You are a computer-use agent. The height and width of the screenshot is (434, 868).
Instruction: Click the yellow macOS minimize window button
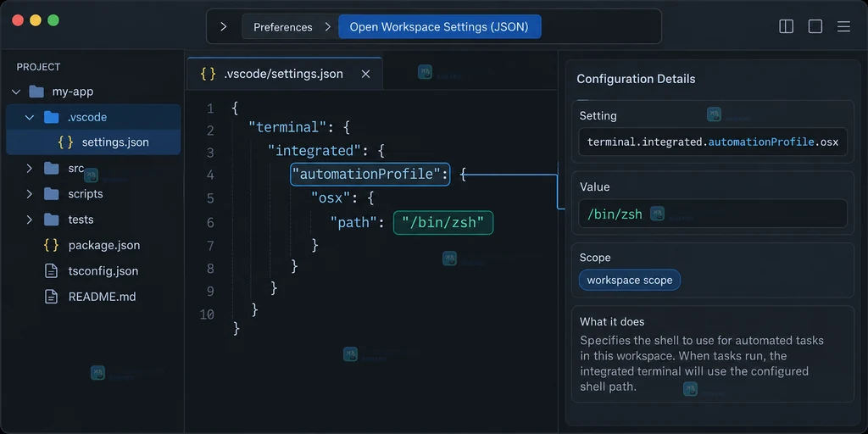point(36,20)
